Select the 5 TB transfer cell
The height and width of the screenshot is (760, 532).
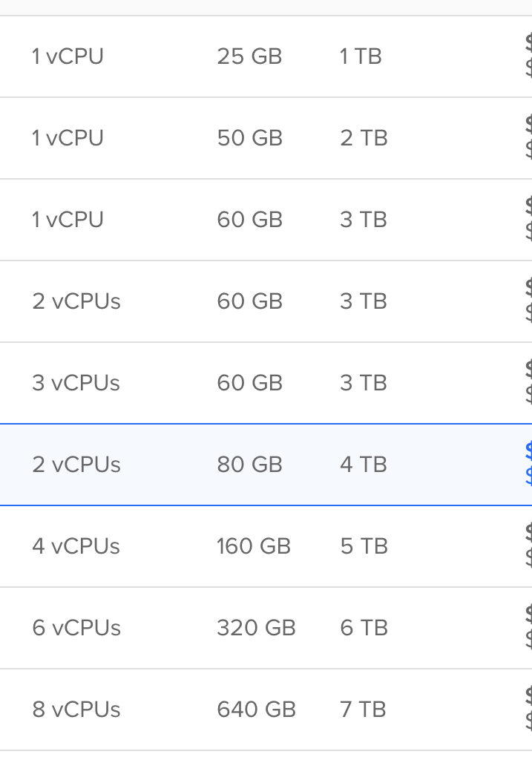pyautogui.click(x=364, y=546)
